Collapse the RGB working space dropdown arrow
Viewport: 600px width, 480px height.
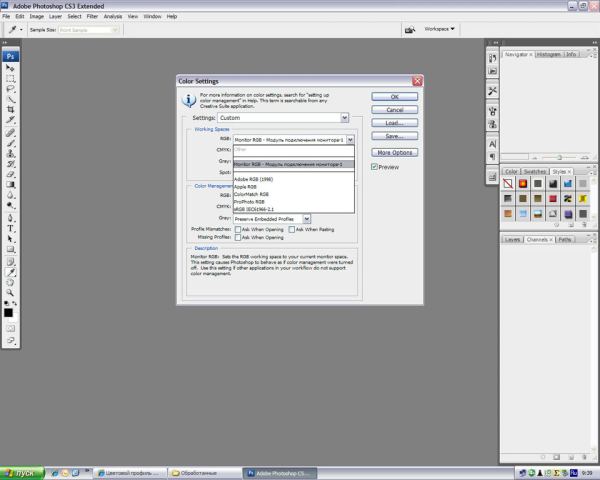click(350, 140)
